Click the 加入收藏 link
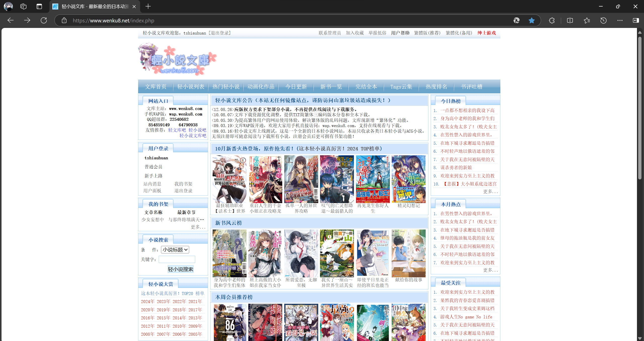 click(x=355, y=33)
